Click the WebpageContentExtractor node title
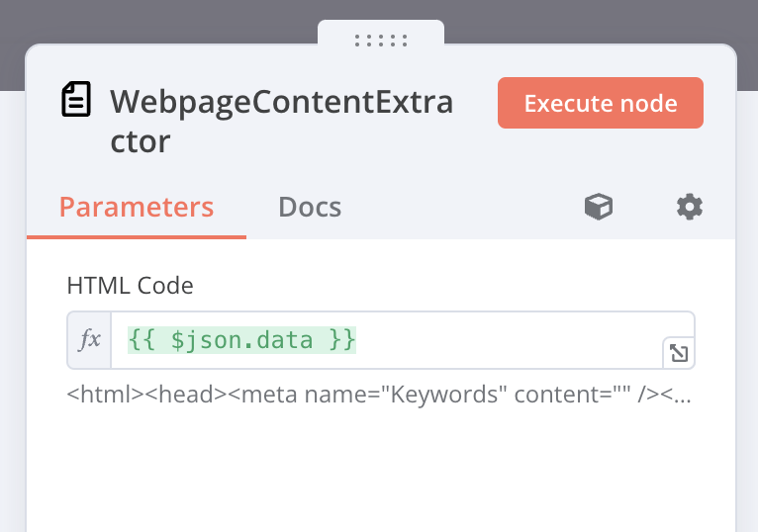Screen dimensions: 758x532 pyautogui.click(x=282, y=122)
